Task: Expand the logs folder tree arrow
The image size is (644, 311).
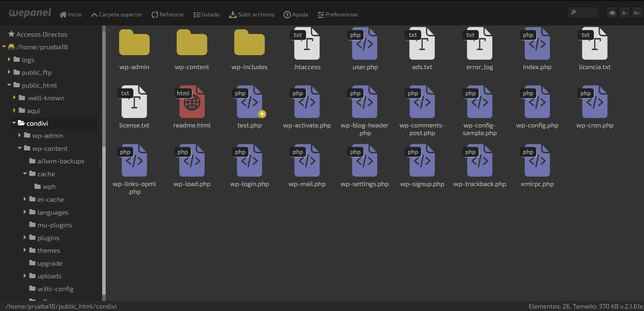Action: click(9, 60)
